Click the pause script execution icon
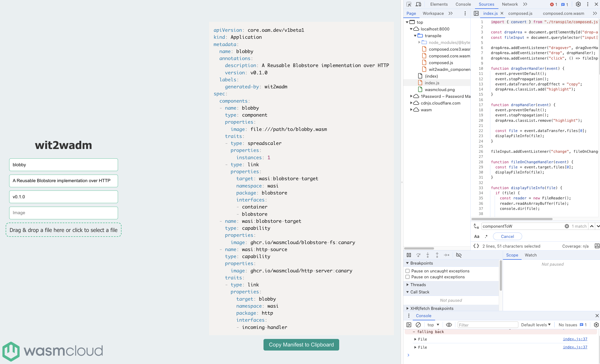 (x=409, y=255)
